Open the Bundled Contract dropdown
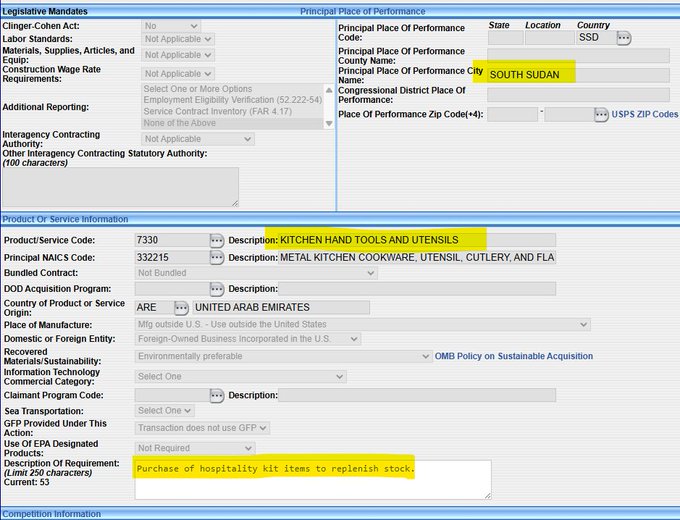The height and width of the screenshot is (520, 680). point(255,273)
